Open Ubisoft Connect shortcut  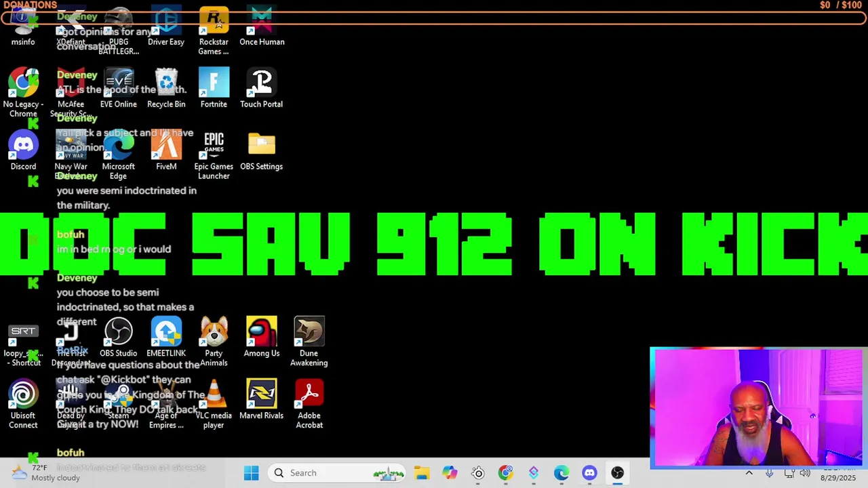(x=23, y=405)
